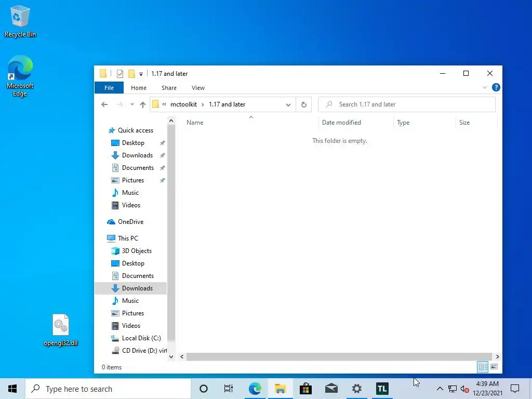Open 3D Objects under This PC

pyautogui.click(x=137, y=251)
